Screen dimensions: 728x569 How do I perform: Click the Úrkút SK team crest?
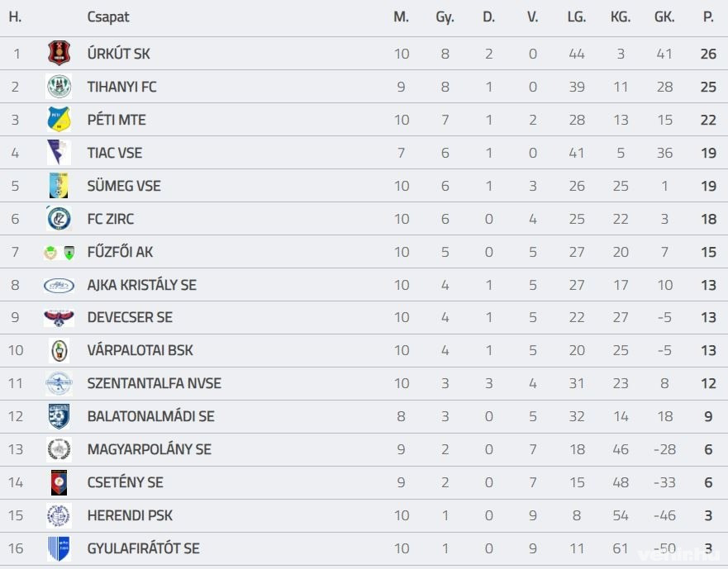point(59,54)
